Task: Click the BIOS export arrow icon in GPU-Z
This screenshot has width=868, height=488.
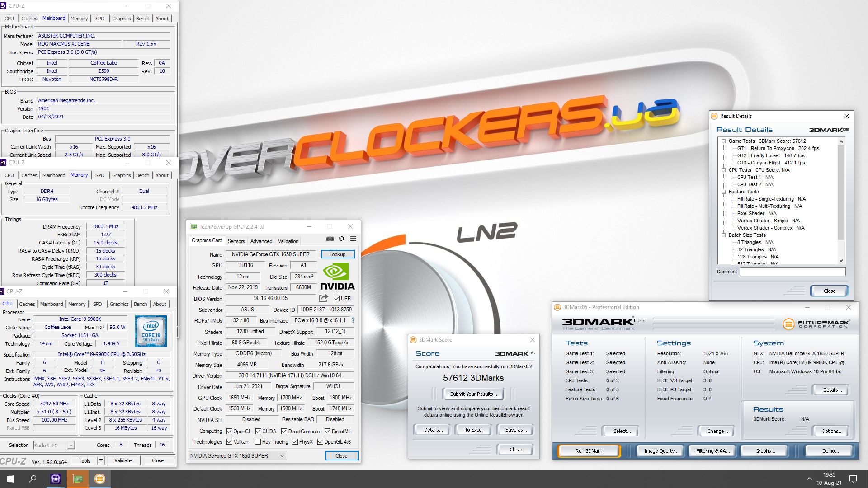Action: tap(323, 298)
